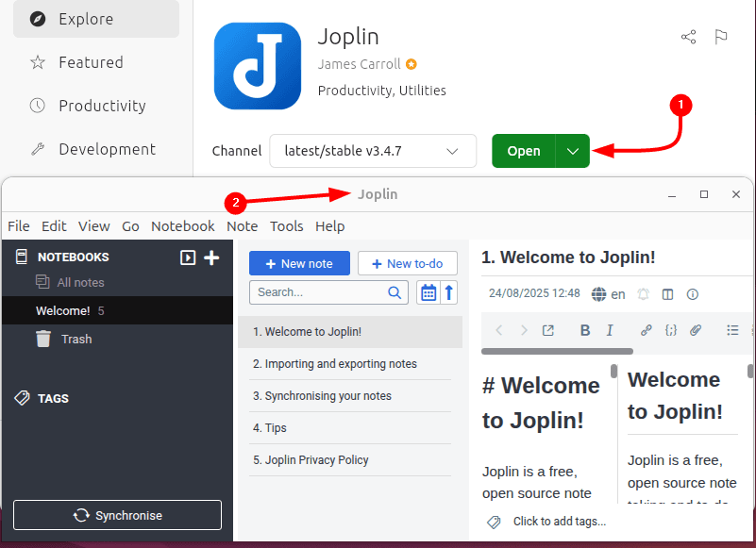756x548 pixels.
Task: Click the New note button
Action: [x=299, y=263]
